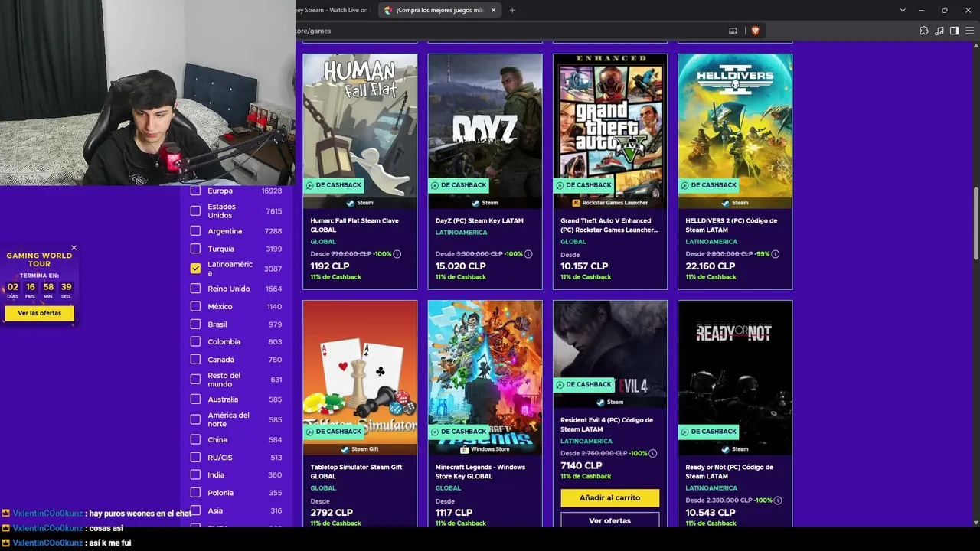Viewport: 980px width, 551px height.
Task: Click cashback badge on Human: Fall Flat
Action: [333, 185]
